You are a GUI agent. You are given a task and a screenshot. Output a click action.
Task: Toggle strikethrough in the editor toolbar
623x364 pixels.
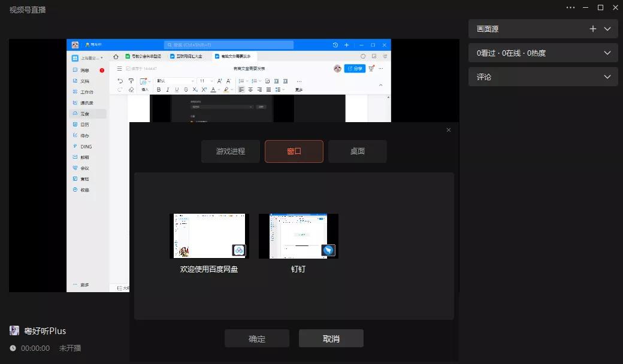tap(186, 89)
